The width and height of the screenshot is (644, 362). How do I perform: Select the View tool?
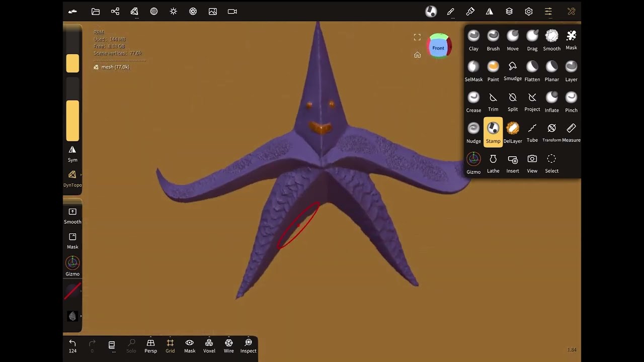coord(532,163)
